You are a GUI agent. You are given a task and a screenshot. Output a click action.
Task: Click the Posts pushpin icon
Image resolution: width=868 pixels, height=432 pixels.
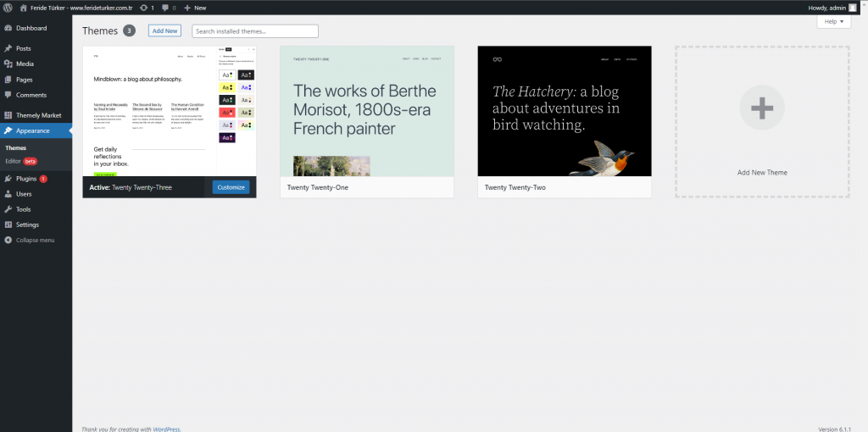(8, 48)
